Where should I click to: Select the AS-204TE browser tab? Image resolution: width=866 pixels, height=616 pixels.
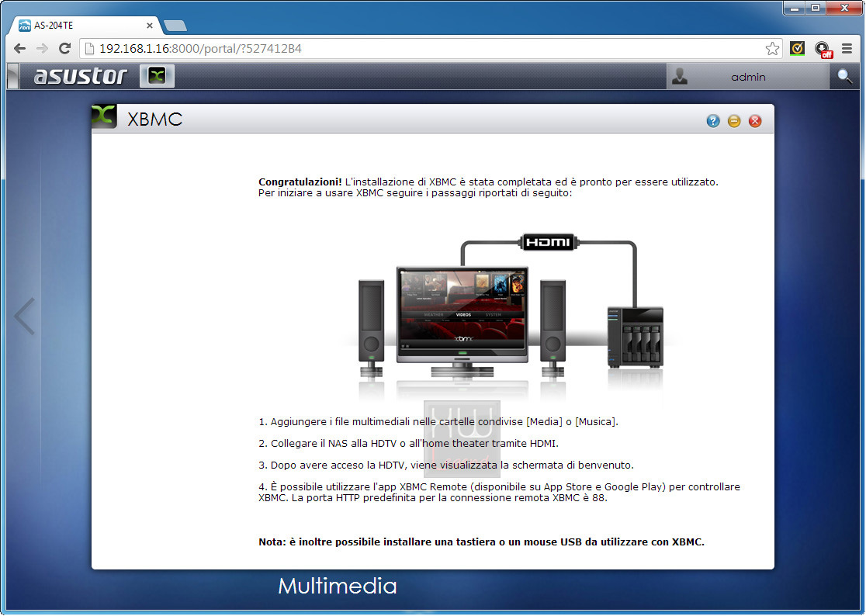85,26
